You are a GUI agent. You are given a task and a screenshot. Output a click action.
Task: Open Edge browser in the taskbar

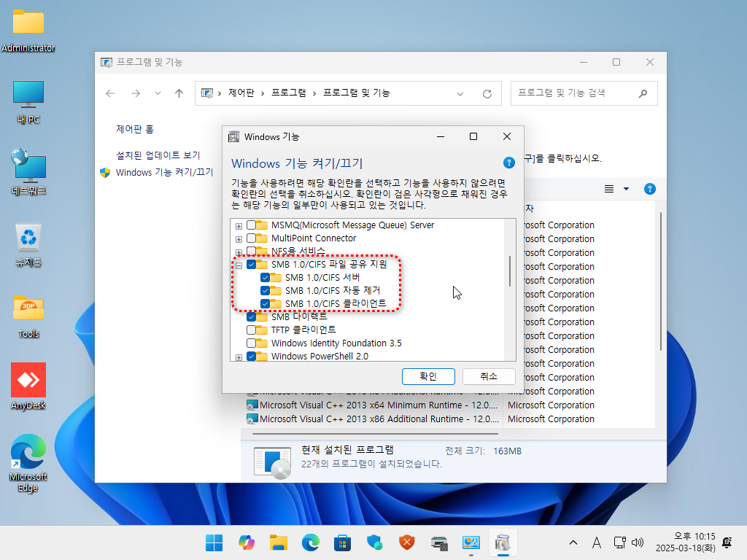(x=311, y=542)
